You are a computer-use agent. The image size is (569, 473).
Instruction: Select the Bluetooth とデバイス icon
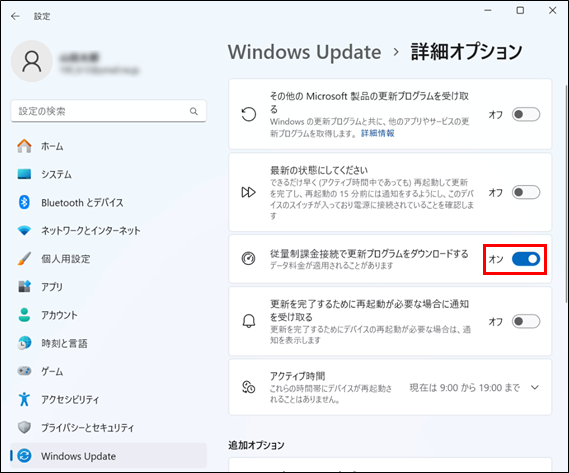click(24, 202)
